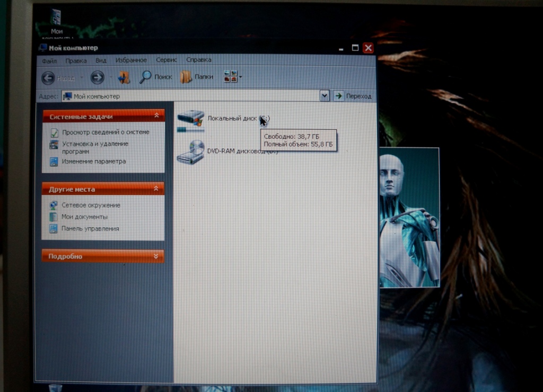Open Панель управления link
The height and width of the screenshot is (392, 543).
click(x=90, y=228)
